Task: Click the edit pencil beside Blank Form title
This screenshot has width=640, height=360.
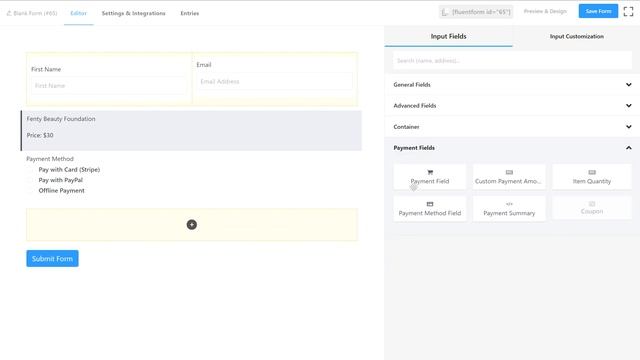Action: (9, 13)
